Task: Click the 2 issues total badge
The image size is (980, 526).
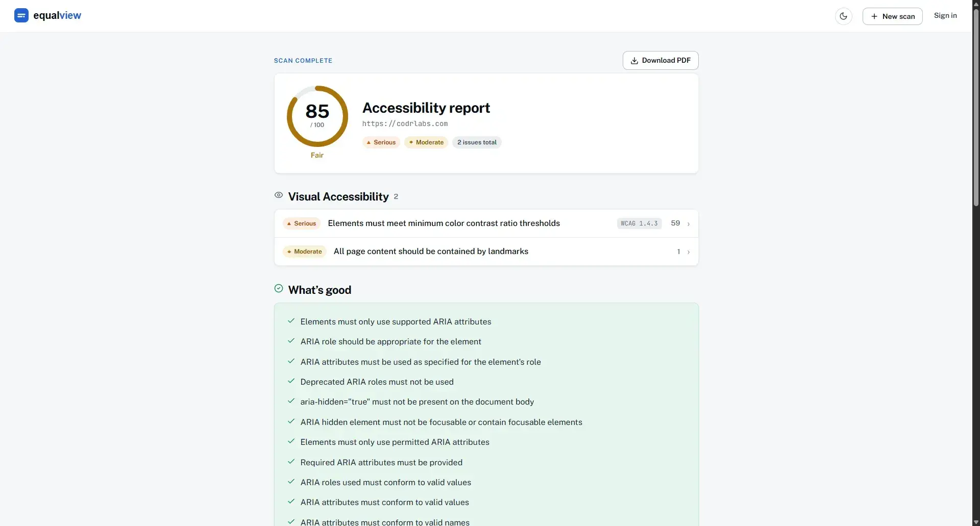Action: [x=477, y=142]
